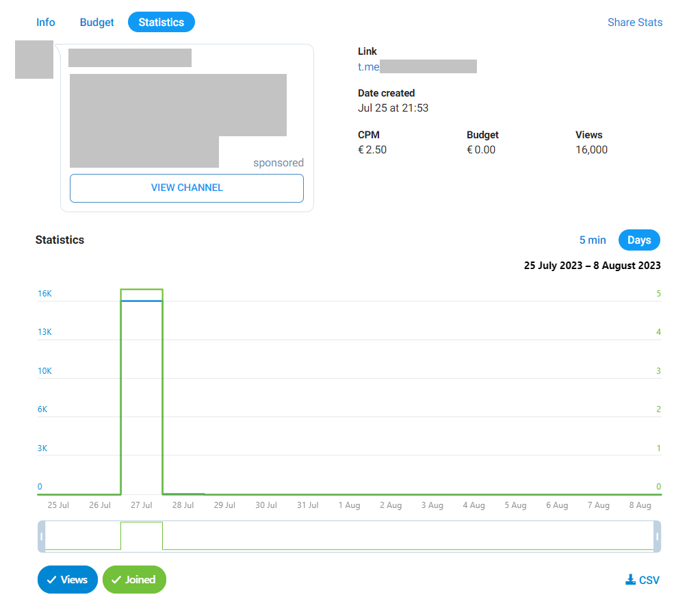Toggle the Joined series off
Image resolution: width=700 pixels, height=597 pixels.
[134, 579]
